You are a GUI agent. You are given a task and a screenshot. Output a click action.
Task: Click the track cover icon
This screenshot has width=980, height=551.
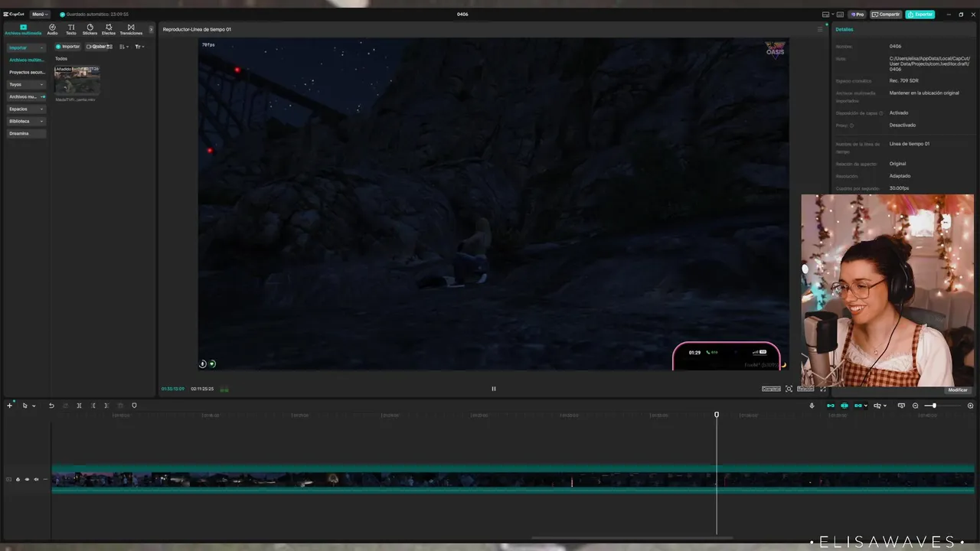(8, 480)
